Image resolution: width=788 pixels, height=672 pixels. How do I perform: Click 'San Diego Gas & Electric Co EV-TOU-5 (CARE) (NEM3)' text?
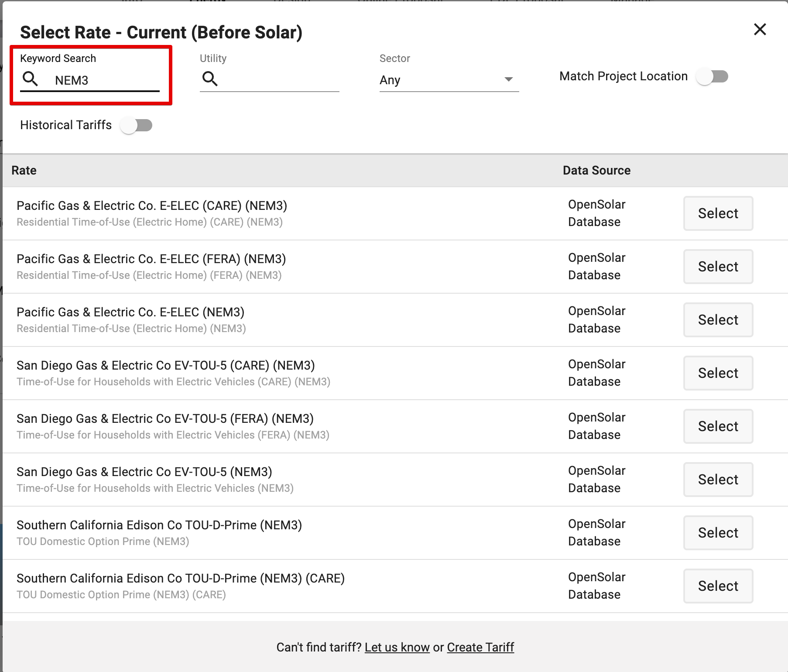pyautogui.click(x=166, y=365)
